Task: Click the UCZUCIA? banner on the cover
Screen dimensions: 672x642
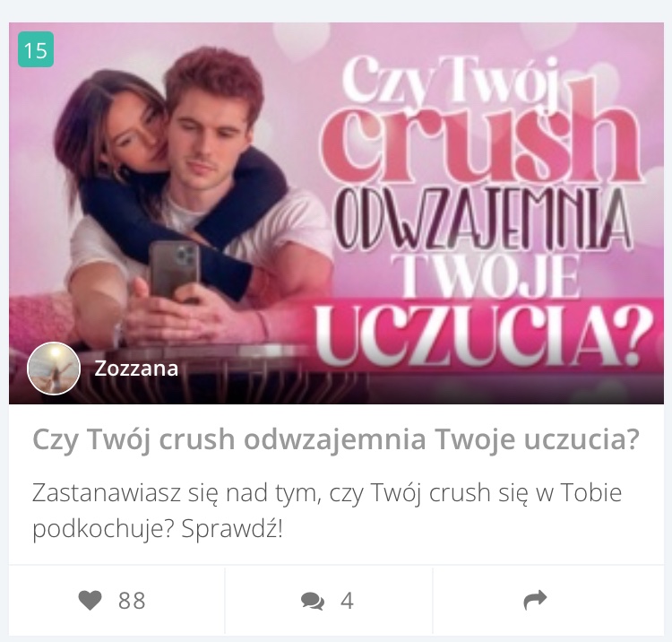Action: tap(482, 334)
